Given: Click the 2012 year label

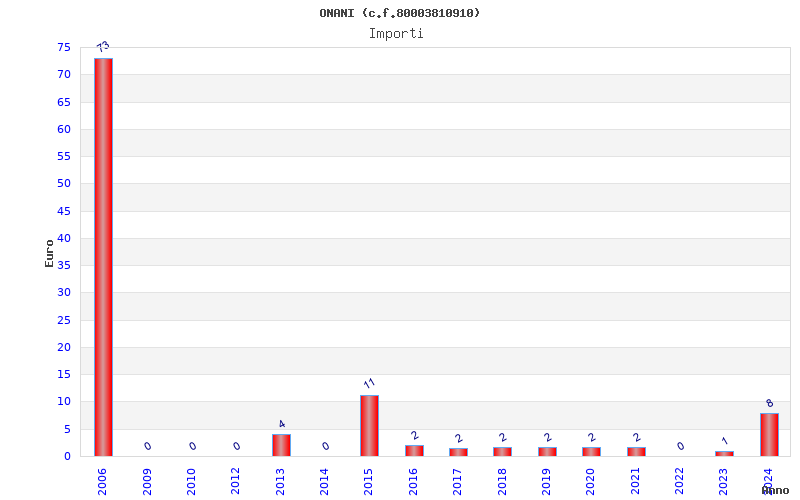Looking at the screenshot, I should tap(235, 482).
